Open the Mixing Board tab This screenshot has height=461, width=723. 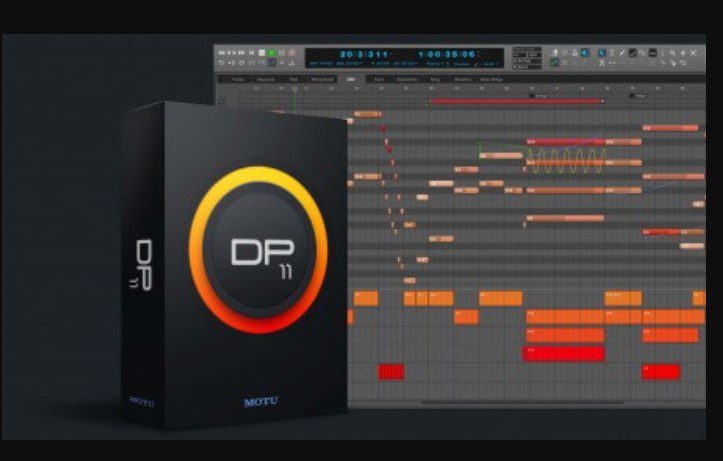(322, 79)
